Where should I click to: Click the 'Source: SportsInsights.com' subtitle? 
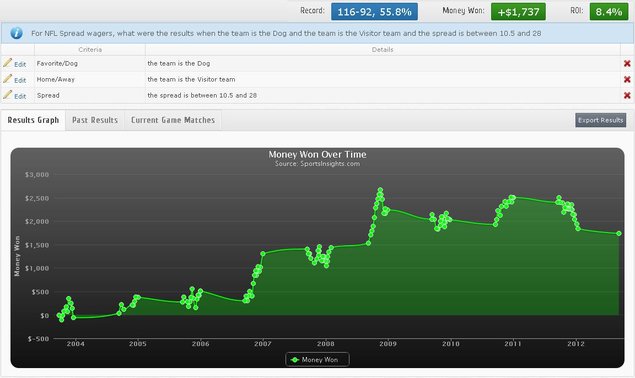pyautogui.click(x=317, y=164)
